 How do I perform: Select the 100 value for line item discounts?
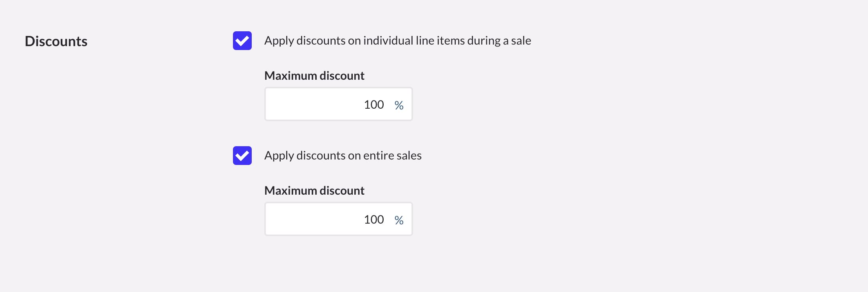[373, 104]
